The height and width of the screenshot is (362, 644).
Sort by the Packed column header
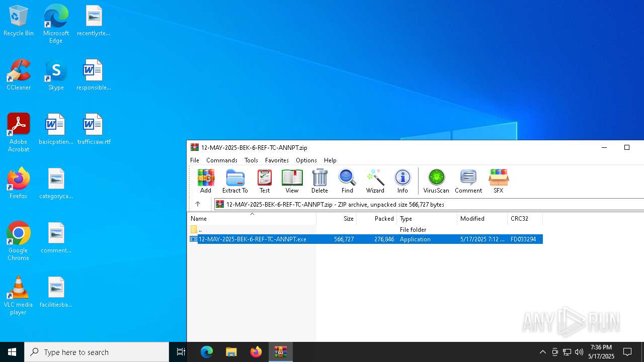point(377,218)
